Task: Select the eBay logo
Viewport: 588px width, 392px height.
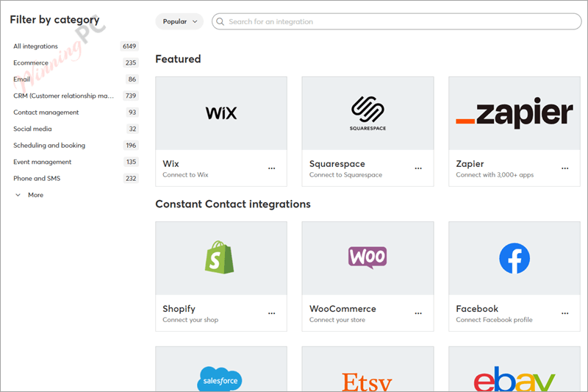Action: click(514, 379)
